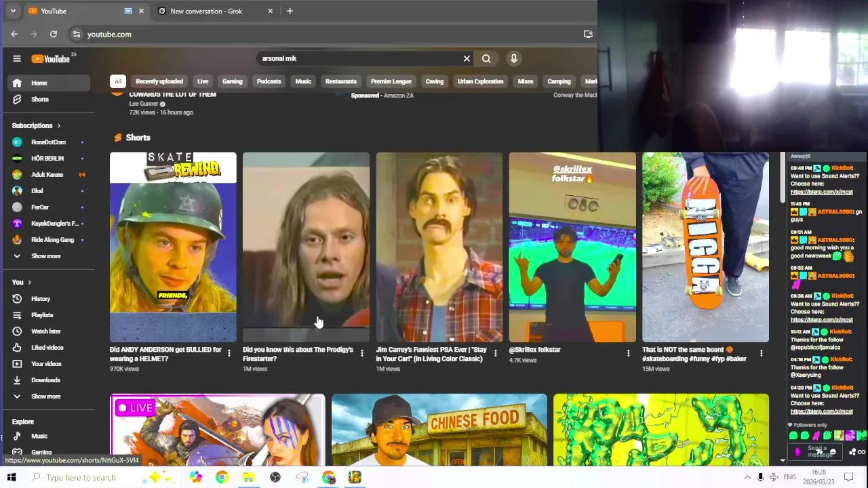This screenshot has height=488, width=868.
Task: Open RoneDotCom subscription channel
Action: [47, 142]
